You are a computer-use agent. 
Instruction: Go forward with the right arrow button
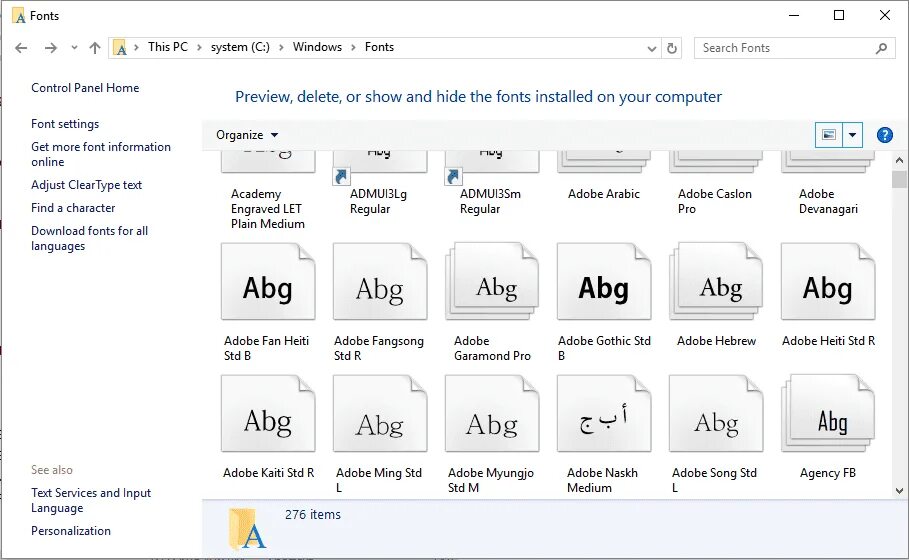(51, 48)
